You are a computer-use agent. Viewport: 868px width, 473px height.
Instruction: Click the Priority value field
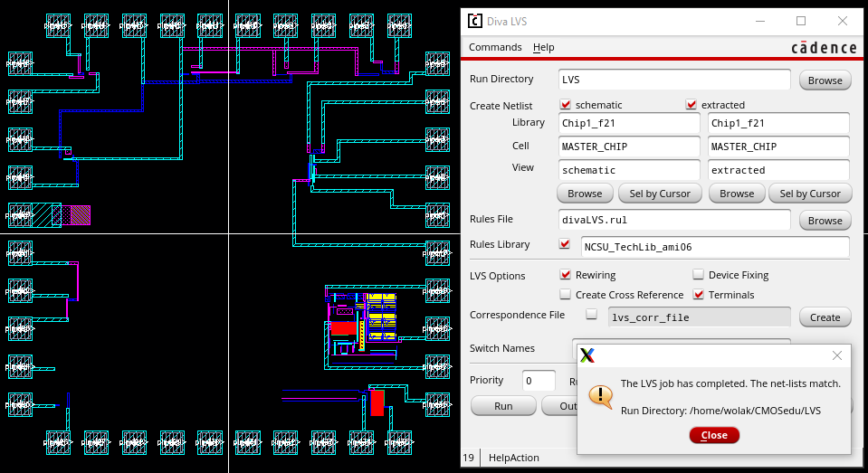(539, 381)
